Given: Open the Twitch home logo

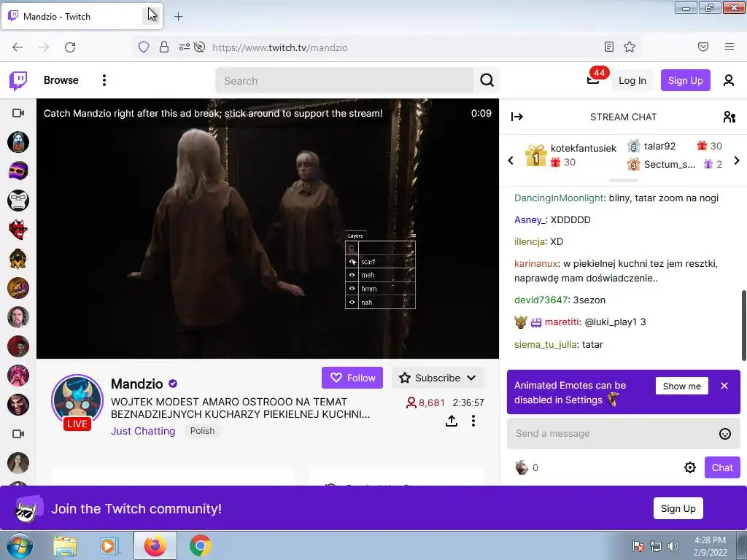Looking at the screenshot, I should pos(18,80).
